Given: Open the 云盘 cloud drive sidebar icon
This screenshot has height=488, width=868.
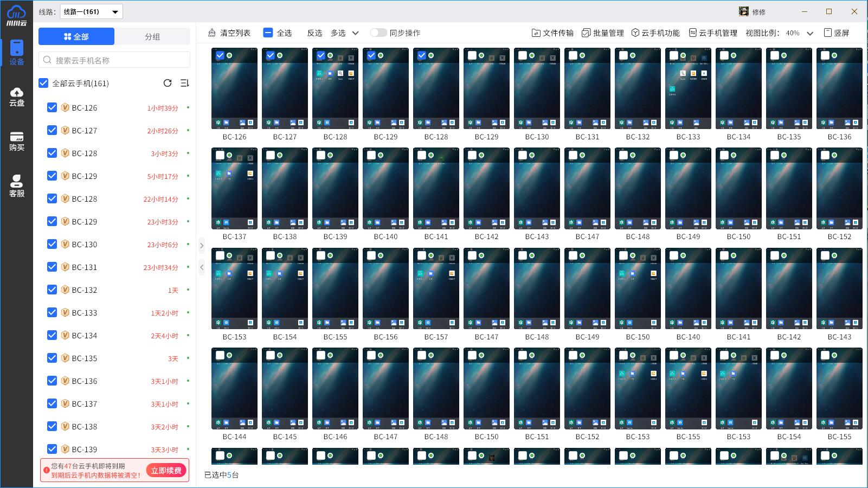Looking at the screenshot, I should coord(17,95).
